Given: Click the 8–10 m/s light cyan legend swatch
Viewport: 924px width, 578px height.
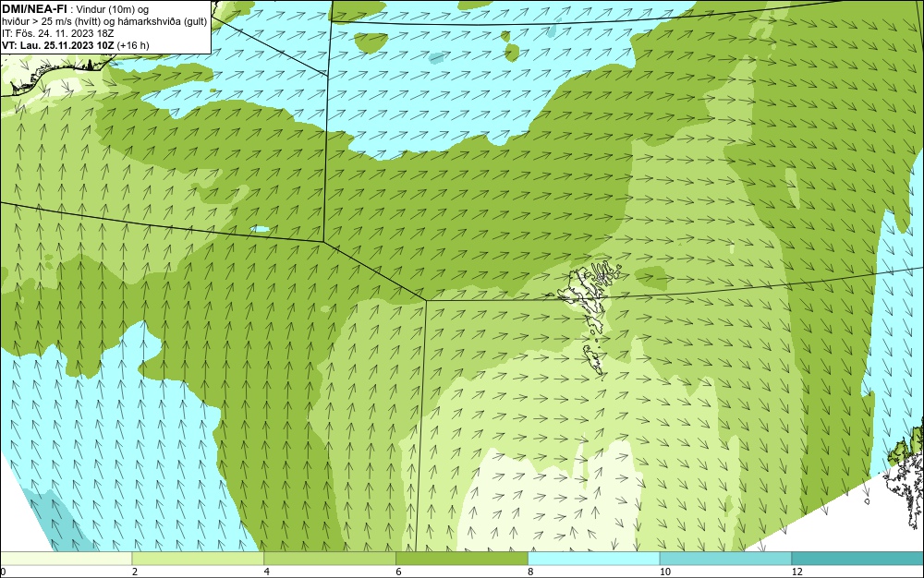Looking at the screenshot, I should click(594, 559).
